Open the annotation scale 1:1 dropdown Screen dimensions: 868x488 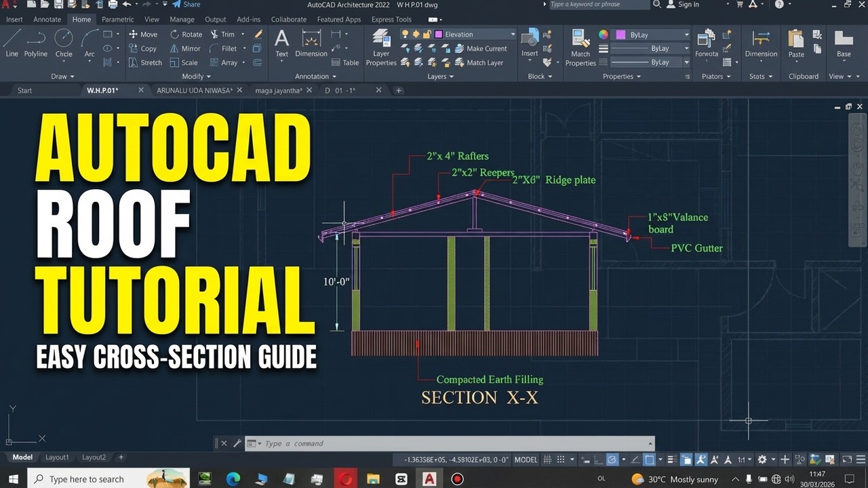(x=744, y=460)
